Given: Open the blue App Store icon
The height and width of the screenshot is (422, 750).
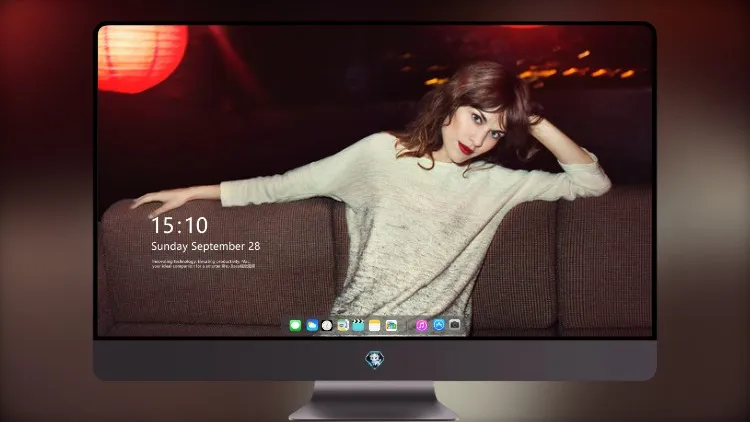Looking at the screenshot, I should tap(439, 325).
